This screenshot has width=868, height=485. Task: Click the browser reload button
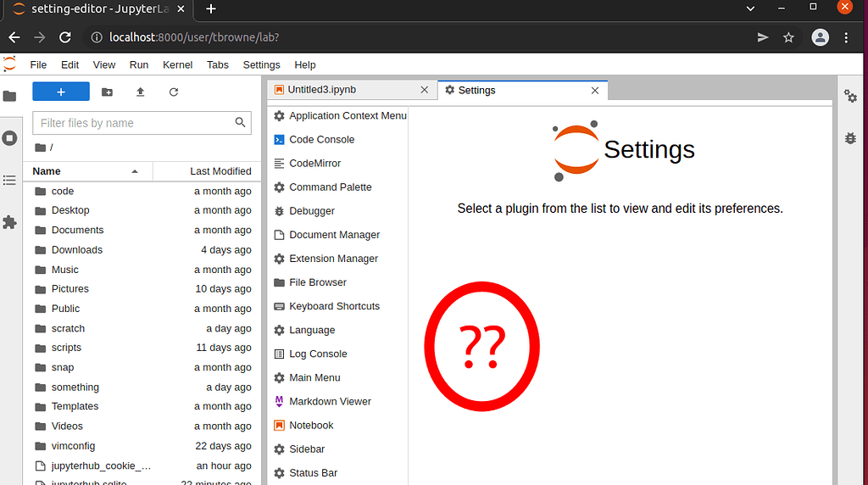pos(65,37)
